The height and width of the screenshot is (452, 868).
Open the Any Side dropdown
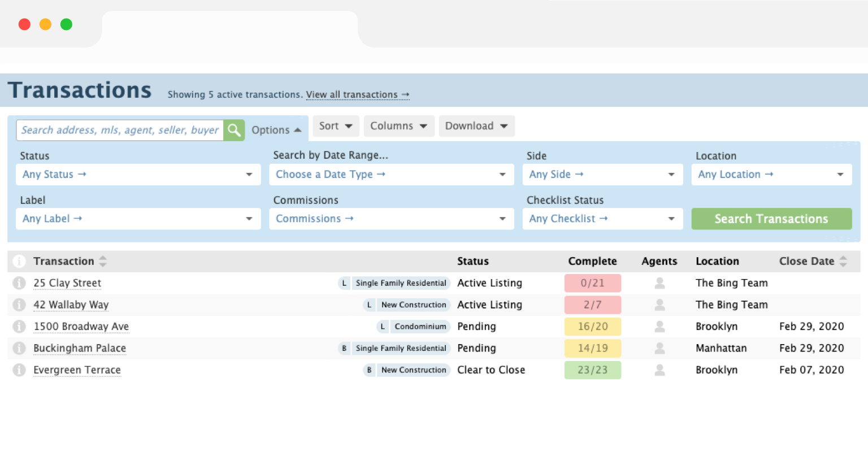(x=603, y=175)
